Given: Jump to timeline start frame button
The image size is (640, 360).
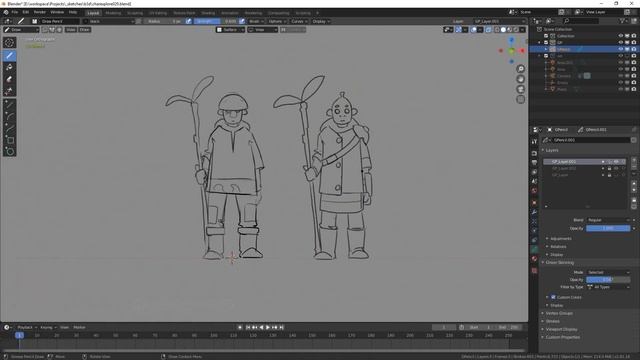Looking at the screenshot, I should pos(248,327).
